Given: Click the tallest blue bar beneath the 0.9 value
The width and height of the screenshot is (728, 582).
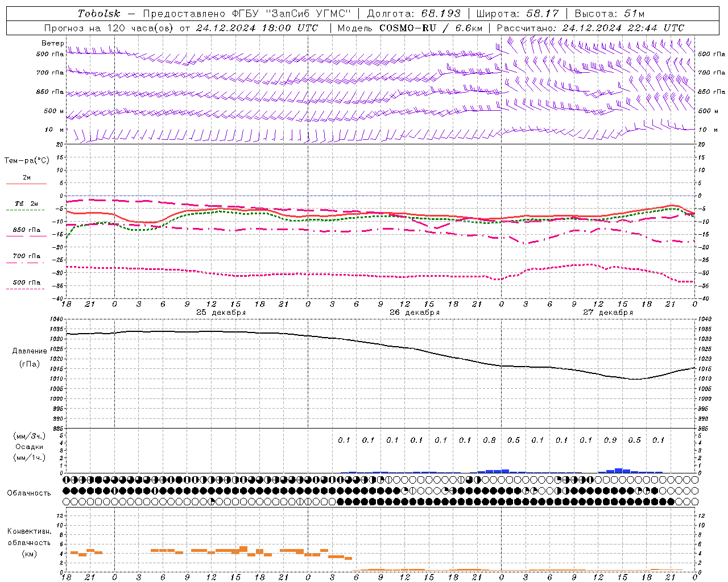Looking at the screenshot, I should click(x=619, y=471).
